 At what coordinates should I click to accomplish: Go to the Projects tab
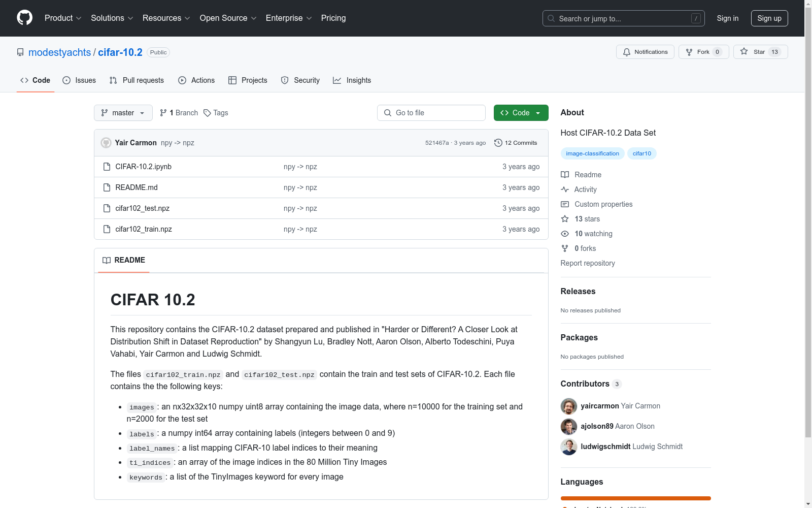coord(248,80)
